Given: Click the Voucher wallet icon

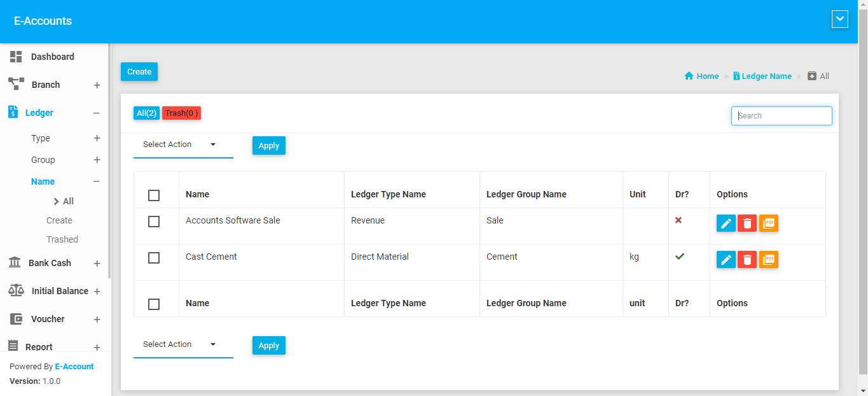Looking at the screenshot, I should pyautogui.click(x=16, y=319).
